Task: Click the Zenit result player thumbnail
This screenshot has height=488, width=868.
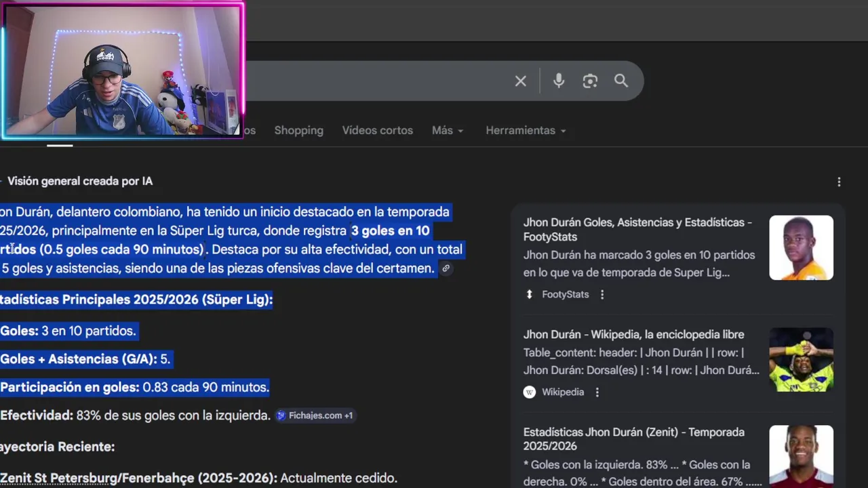Action: [x=801, y=456]
